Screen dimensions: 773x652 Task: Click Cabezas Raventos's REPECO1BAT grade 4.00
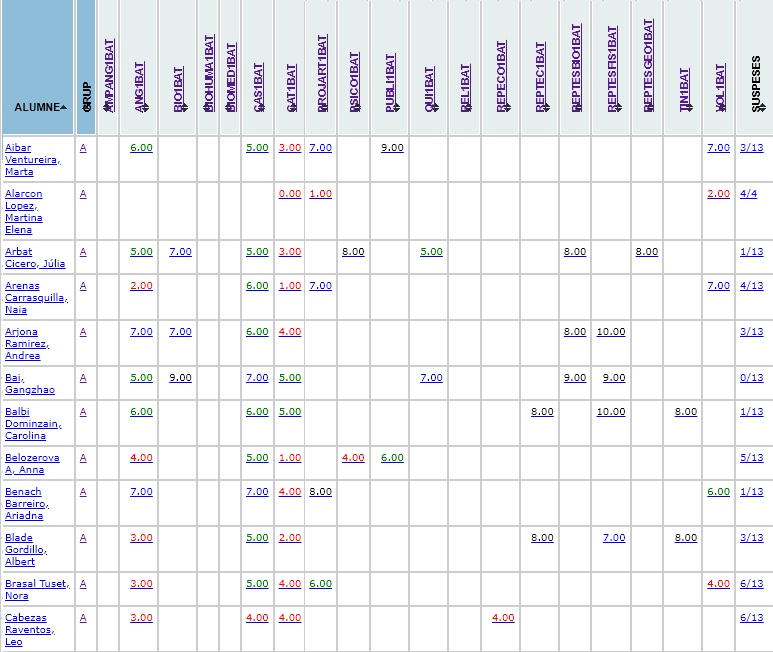tap(503, 618)
